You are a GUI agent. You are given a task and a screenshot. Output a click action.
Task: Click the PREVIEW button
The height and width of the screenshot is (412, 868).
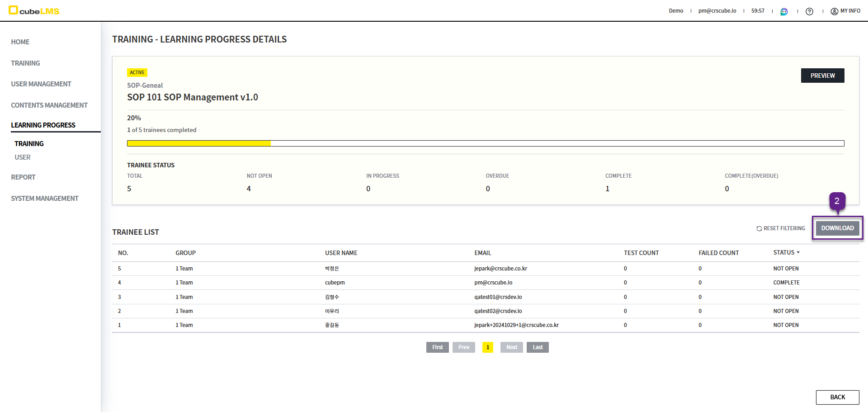(822, 76)
